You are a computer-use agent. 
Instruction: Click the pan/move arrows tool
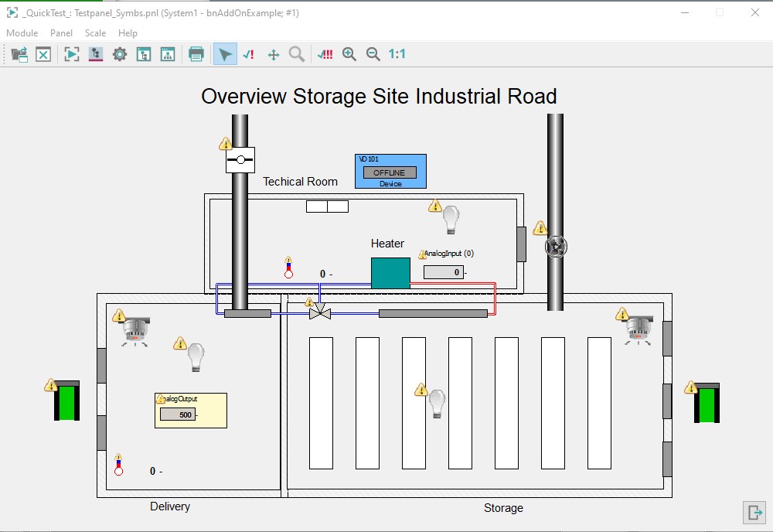click(x=273, y=54)
